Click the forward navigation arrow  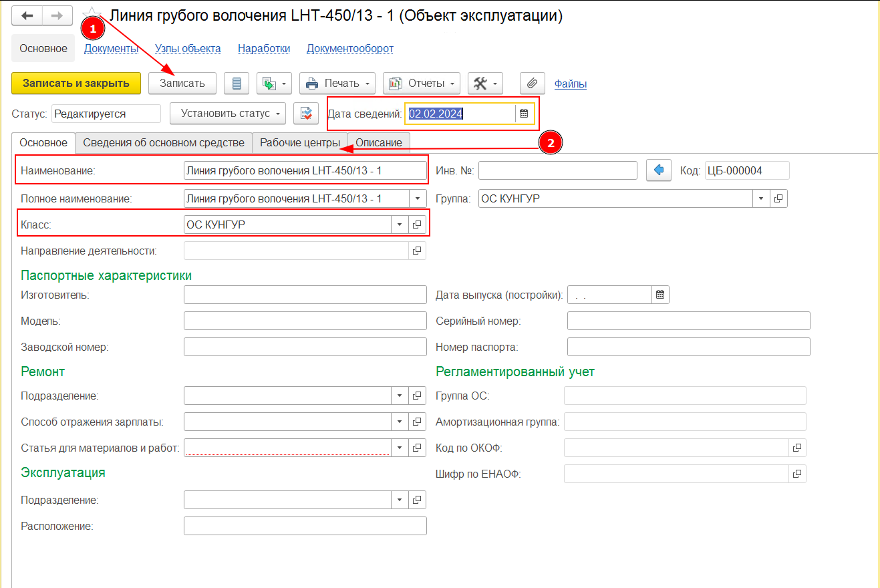[x=58, y=16]
